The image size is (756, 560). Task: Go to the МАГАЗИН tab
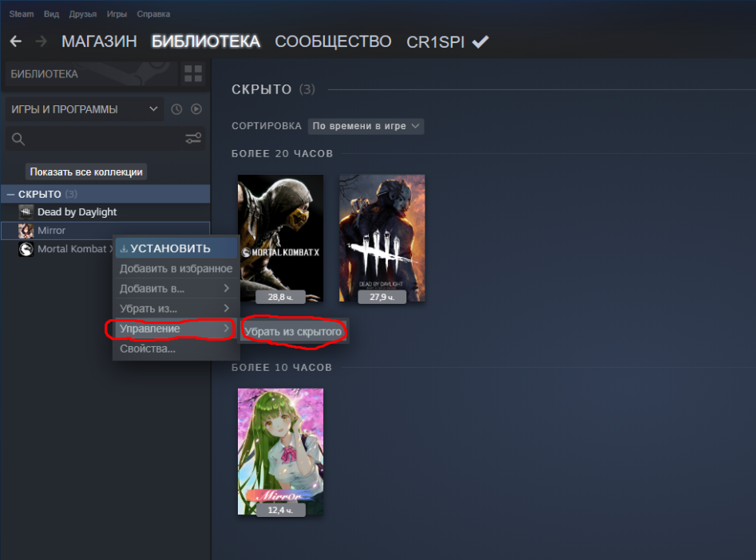pos(99,41)
